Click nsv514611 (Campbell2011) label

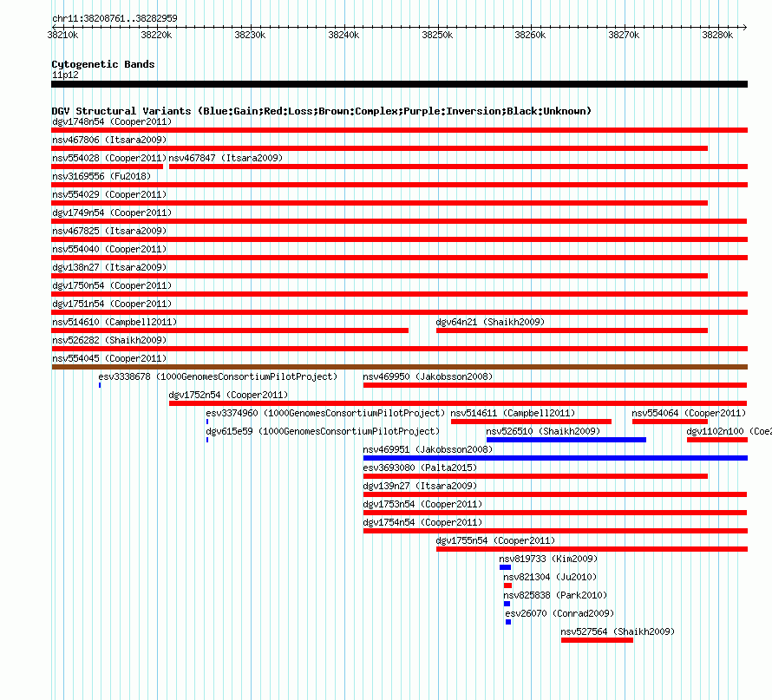point(513,413)
